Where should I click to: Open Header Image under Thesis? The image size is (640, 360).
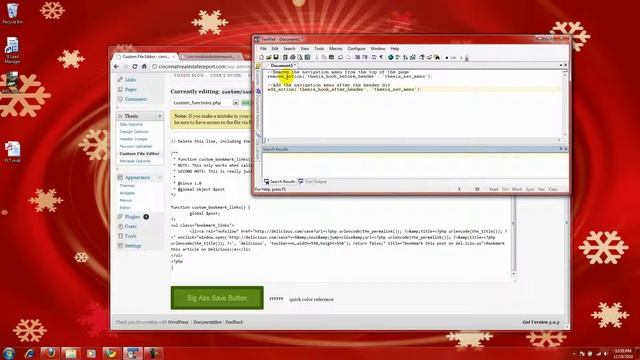coord(133,139)
